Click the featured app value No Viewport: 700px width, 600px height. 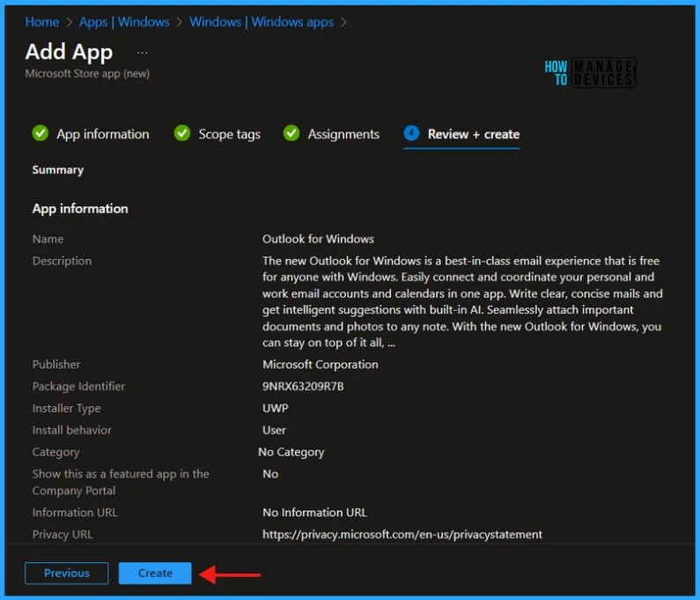click(270, 474)
